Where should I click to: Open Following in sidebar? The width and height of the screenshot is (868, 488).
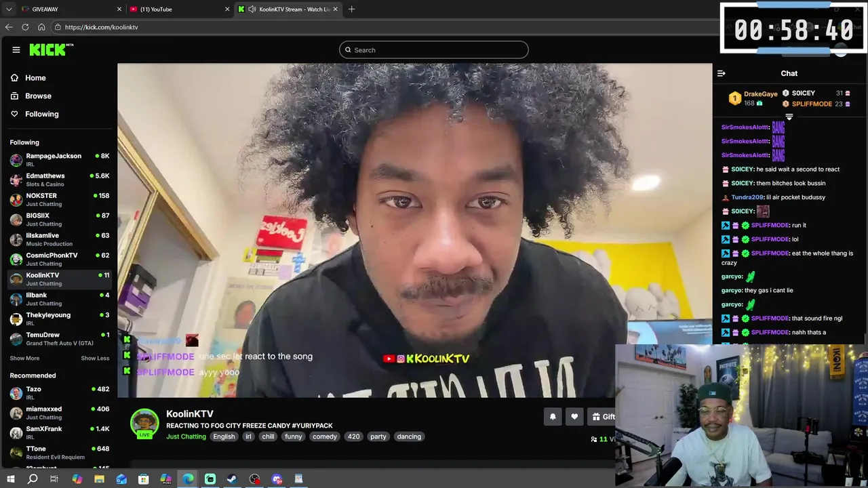41,114
